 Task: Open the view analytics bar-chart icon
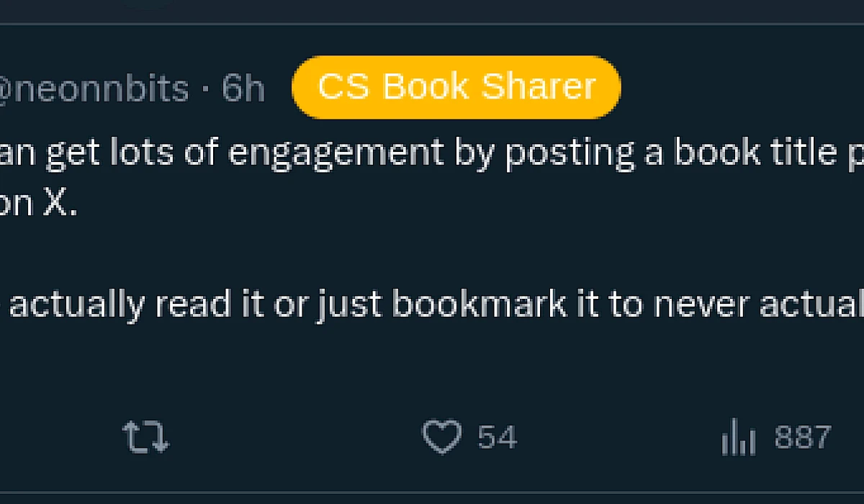(739, 438)
